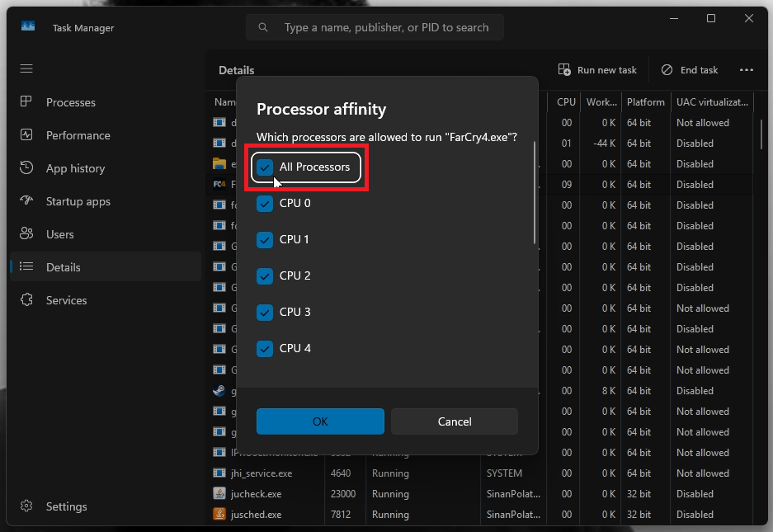Uncheck the CPU 0 checkbox
Viewport: 773px width, 532px height.
[265, 203]
